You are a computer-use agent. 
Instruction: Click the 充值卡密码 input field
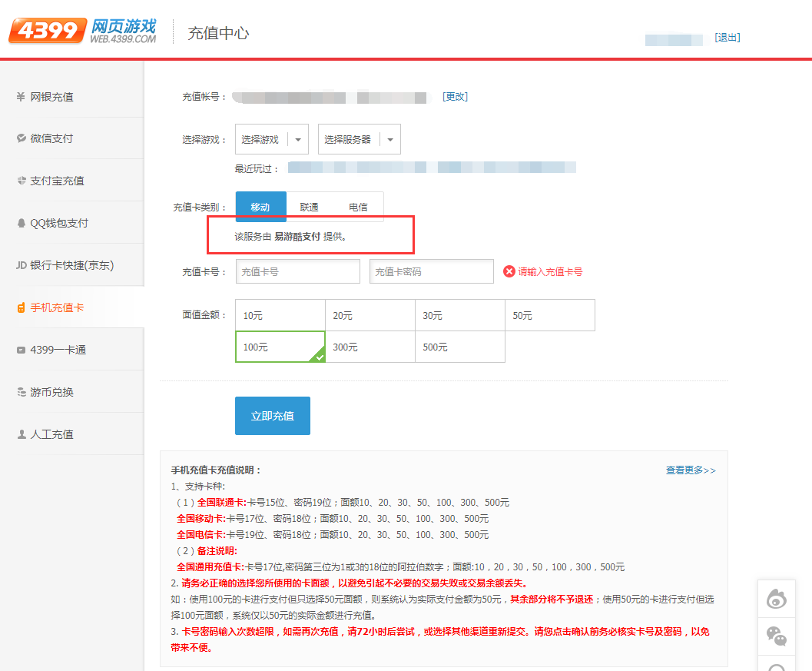pyautogui.click(x=431, y=271)
